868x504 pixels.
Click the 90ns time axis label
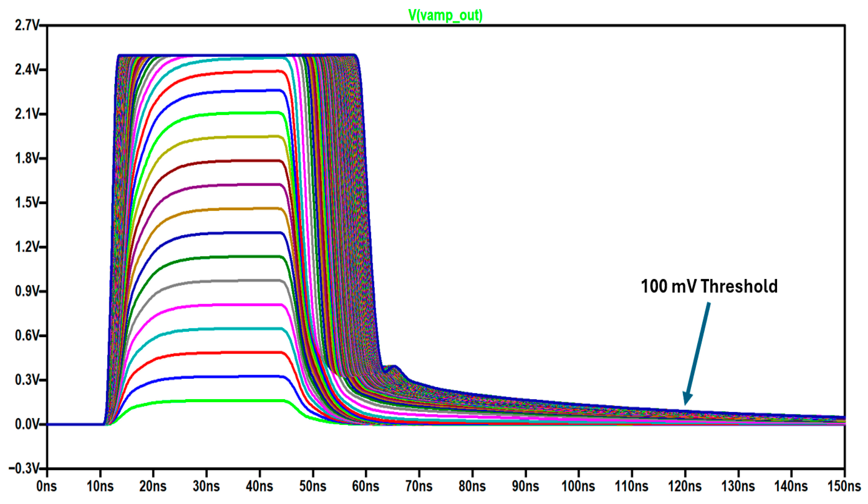525,486
